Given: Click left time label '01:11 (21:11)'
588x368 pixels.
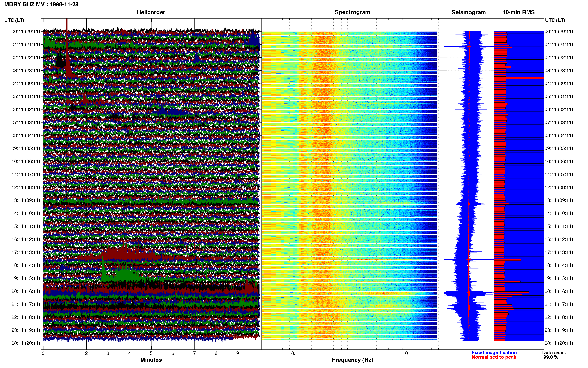Looking at the screenshot, I should click(x=26, y=45).
